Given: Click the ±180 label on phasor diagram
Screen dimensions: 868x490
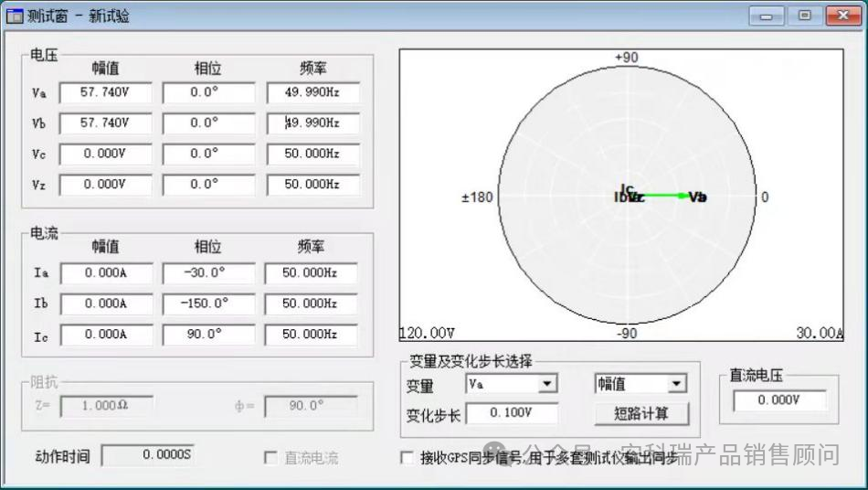Looking at the screenshot, I should click(x=477, y=197).
